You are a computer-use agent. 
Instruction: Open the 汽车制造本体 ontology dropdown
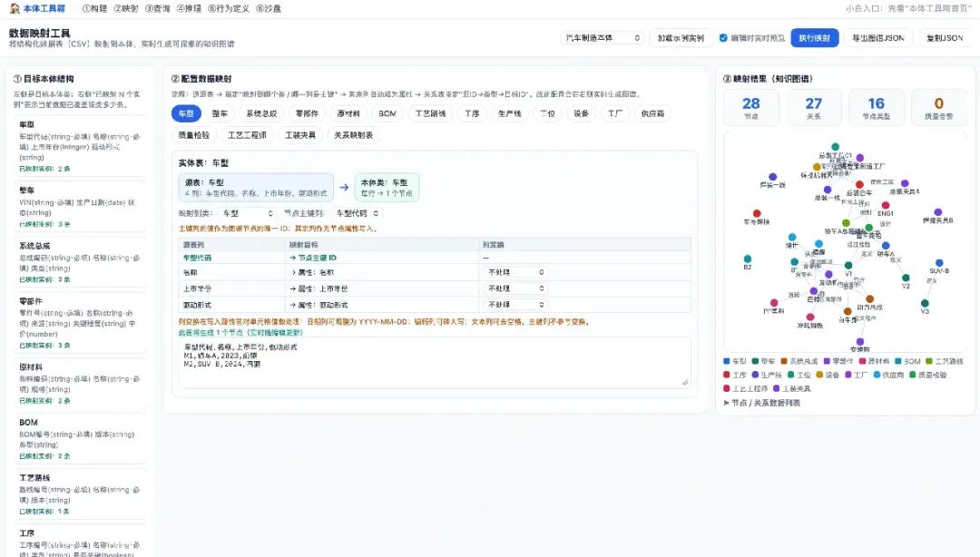(603, 38)
